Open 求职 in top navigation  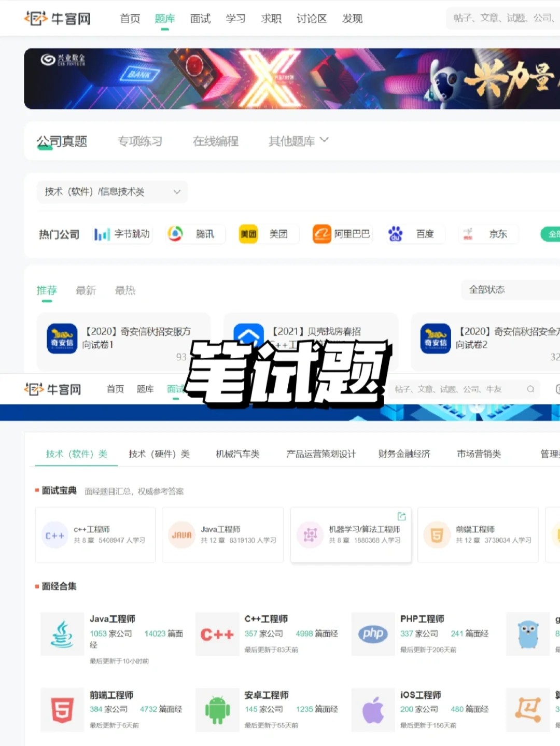(x=271, y=19)
